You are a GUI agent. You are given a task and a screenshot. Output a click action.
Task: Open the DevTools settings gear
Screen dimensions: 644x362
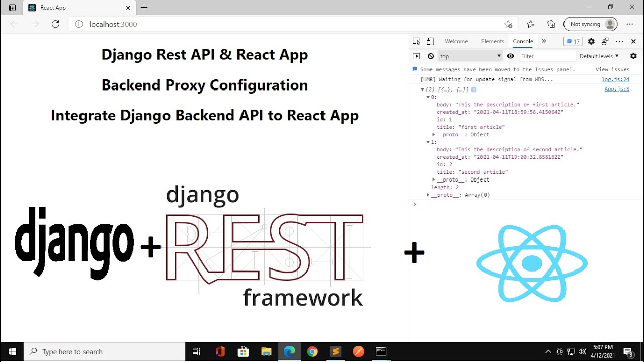(x=591, y=41)
